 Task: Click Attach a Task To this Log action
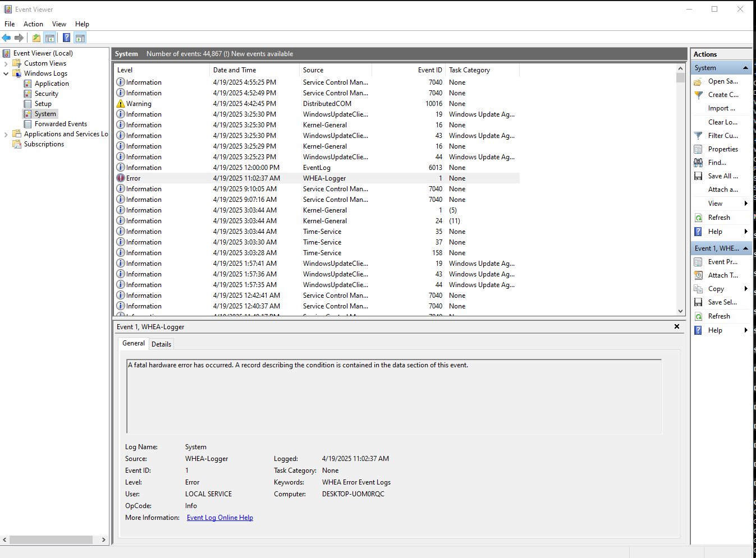[723, 190]
